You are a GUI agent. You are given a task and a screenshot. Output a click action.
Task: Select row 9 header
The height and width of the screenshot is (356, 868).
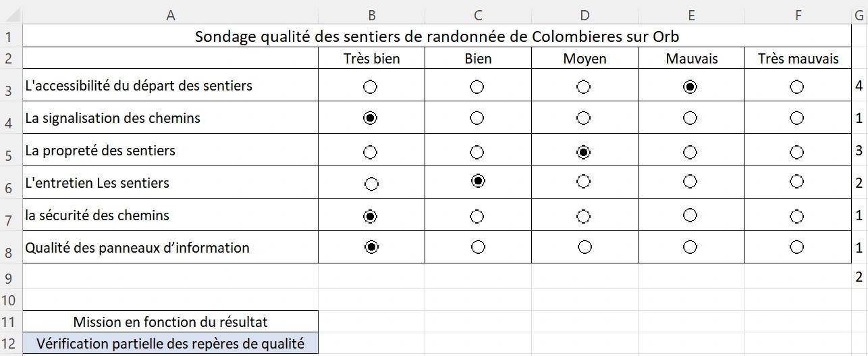click(9, 277)
